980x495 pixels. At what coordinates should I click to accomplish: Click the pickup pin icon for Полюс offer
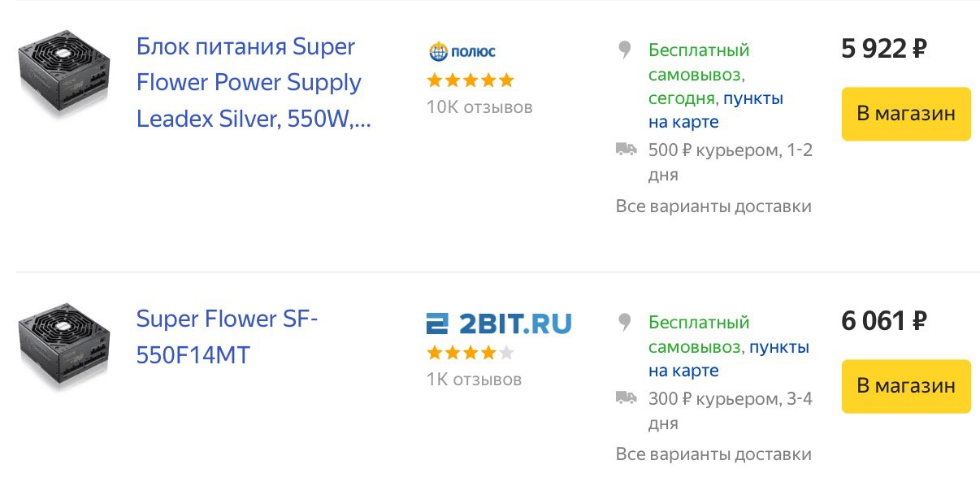624,50
